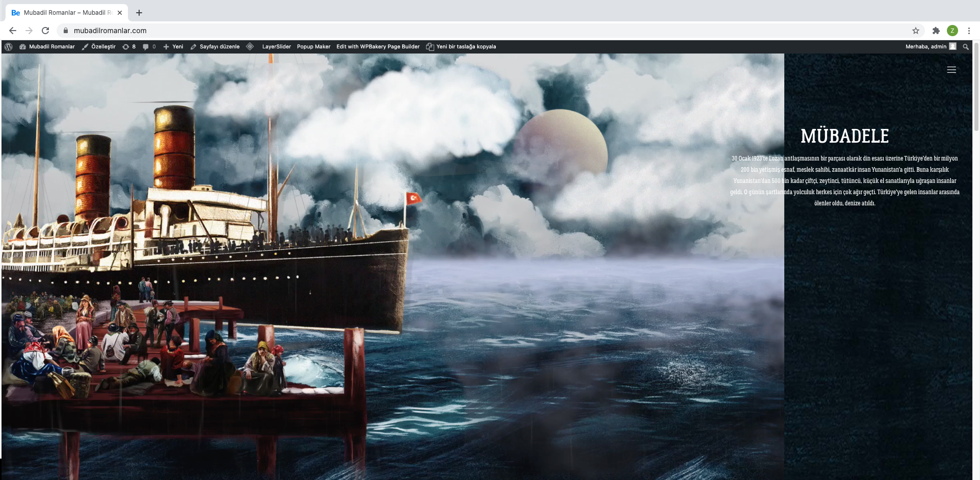This screenshot has height=480, width=980.
Task: Click the WordPress logo in admin bar
Action: [x=9, y=46]
